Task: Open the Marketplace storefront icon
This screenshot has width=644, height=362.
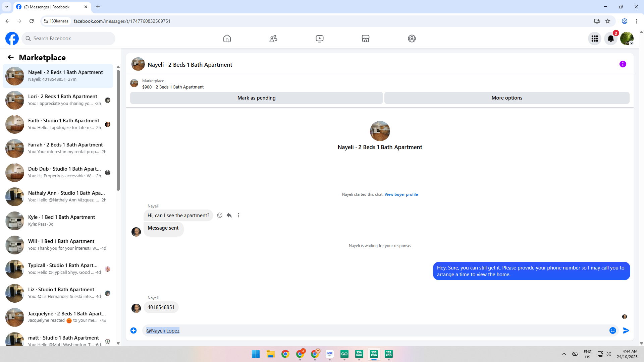Action: click(366, 39)
